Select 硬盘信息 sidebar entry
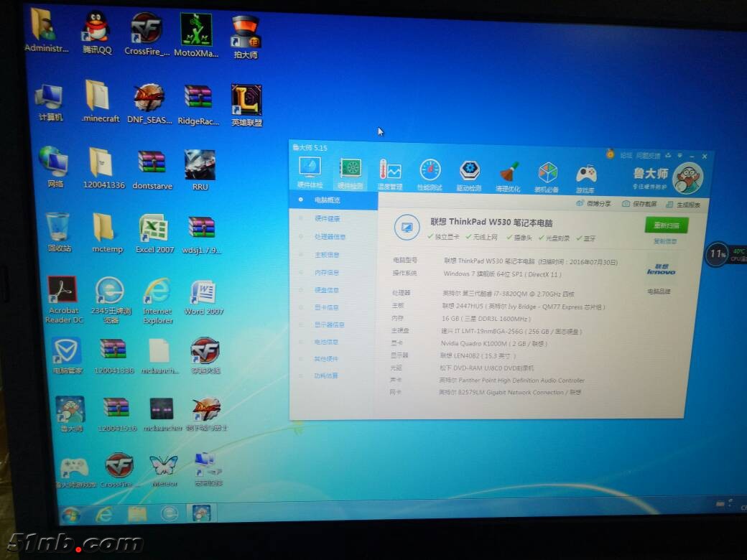 pyautogui.click(x=327, y=290)
